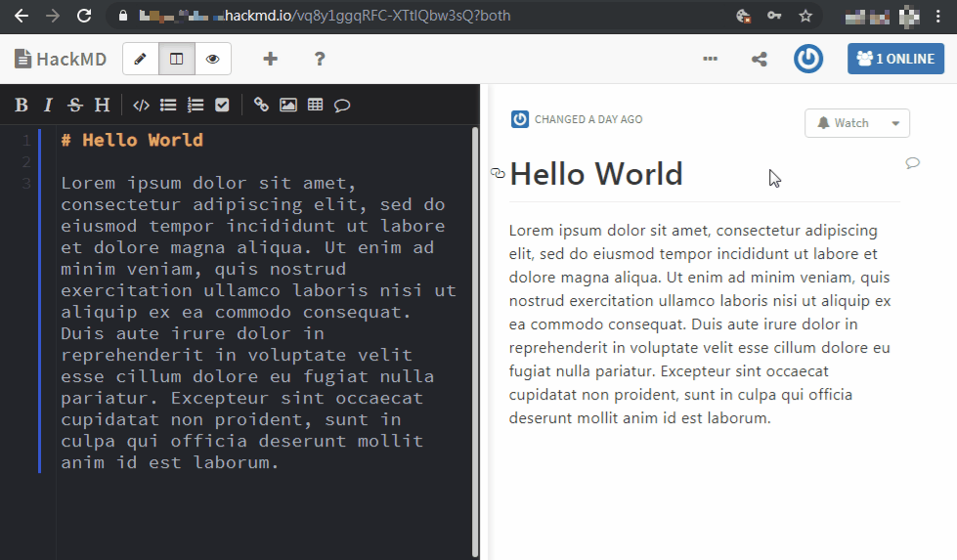Click the author avatar near CHANGED A DAY AGO
957x560 pixels.
pyautogui.click(x=519, y=119)
